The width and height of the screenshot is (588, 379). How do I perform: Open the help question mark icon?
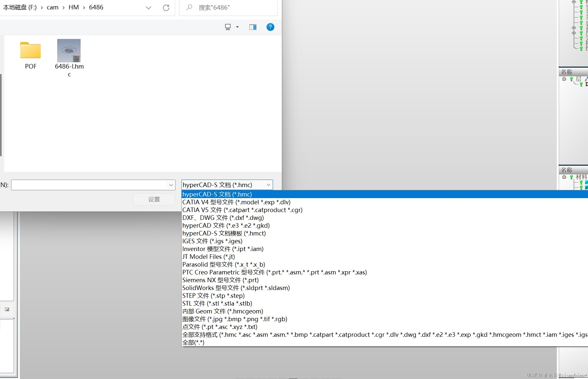[270, 27]
